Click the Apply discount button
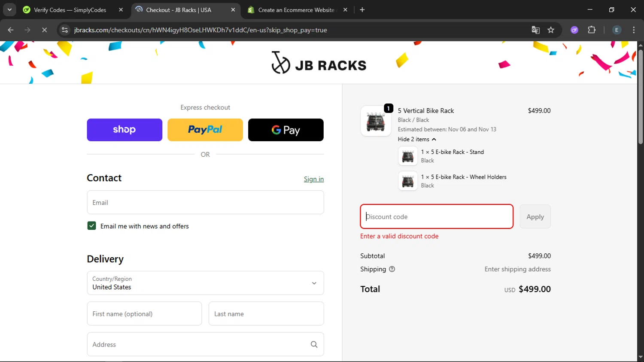The width and height of the screenshot is (644, 362). (535, 216)
